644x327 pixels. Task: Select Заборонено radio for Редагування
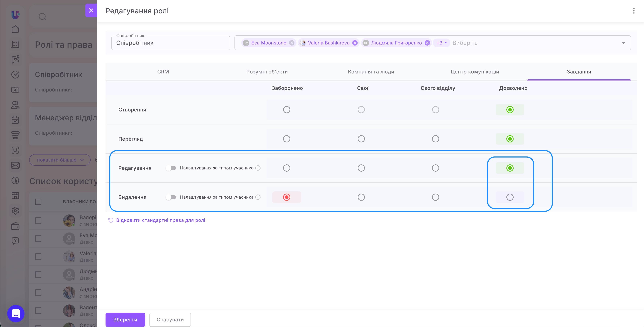tap(287, 168)
